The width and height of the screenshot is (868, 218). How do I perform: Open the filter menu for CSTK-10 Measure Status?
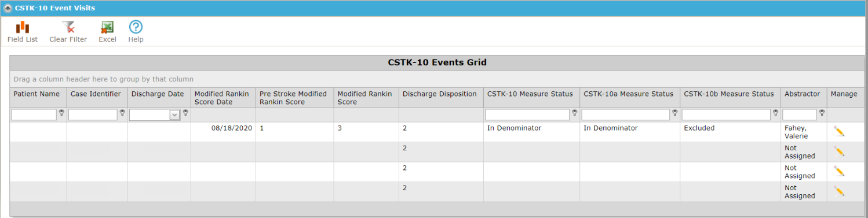[x=575, y=113]
